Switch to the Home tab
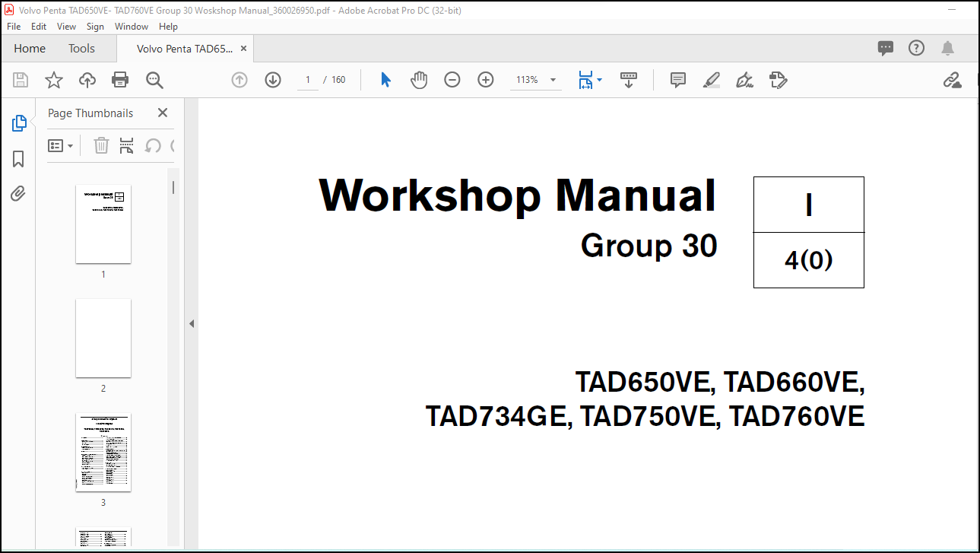The image size is (980, 553). coord(30,49)
